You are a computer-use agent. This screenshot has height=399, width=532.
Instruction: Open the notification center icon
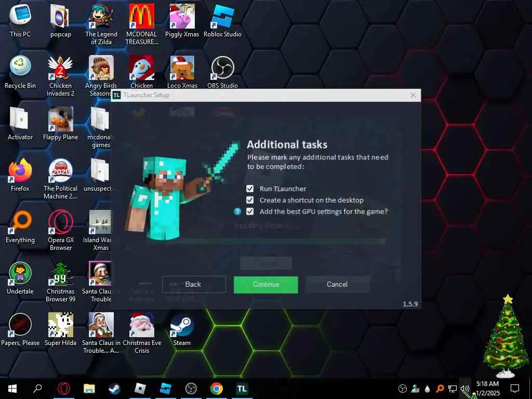pyautogui.click(x=515, y=389)
